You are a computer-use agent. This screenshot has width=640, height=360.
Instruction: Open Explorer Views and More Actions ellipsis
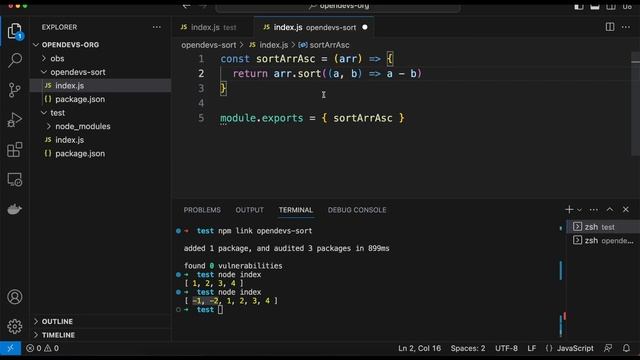(x=157, y=27)
